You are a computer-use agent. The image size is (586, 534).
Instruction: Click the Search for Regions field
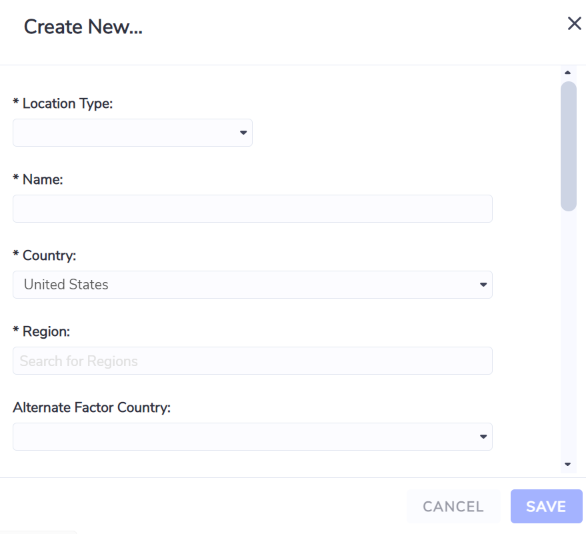[253, 361]
